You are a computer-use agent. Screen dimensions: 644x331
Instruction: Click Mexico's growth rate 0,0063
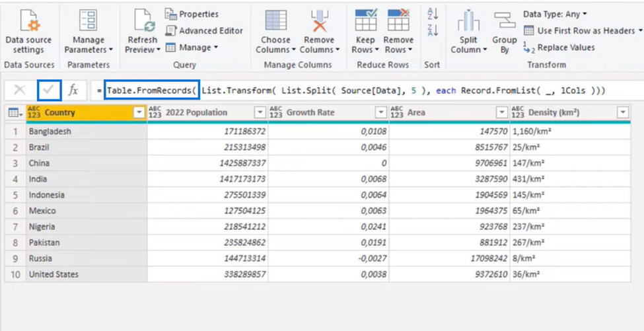(x=328, y=211)
